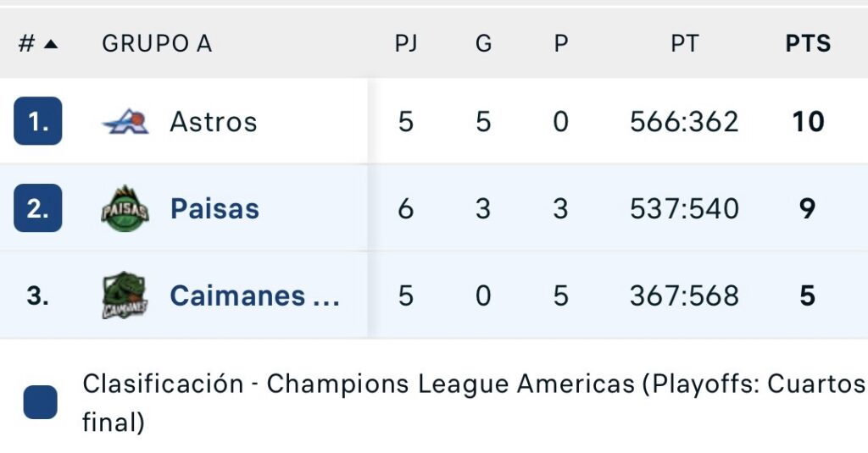The height and width of the screenshot is (453, 868).
Task: Click the rank 2 position badge
Action: [x=38, y=208]
